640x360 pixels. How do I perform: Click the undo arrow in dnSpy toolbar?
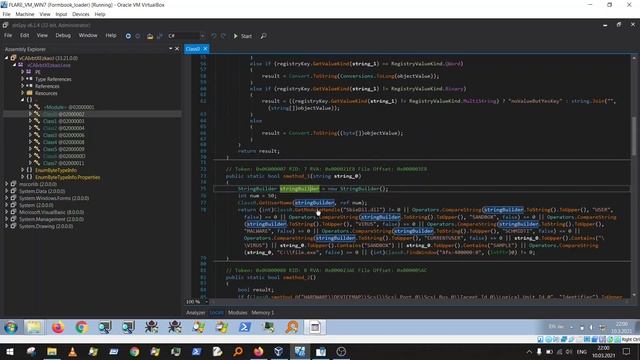tap(214, 36)
